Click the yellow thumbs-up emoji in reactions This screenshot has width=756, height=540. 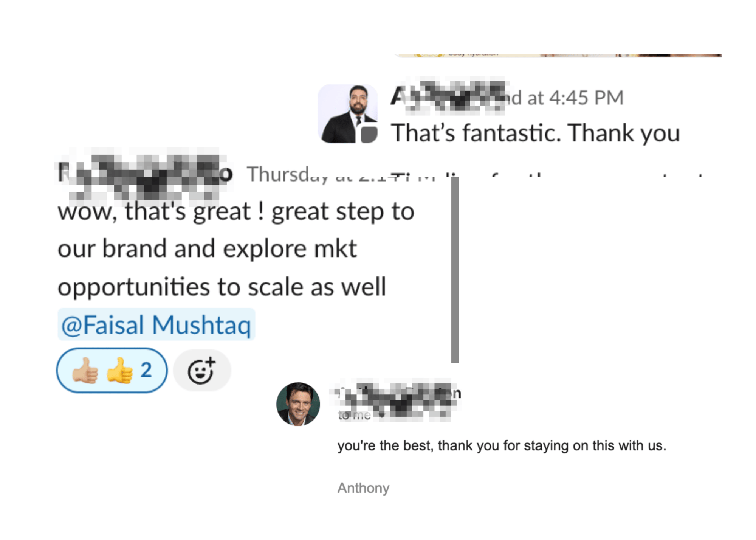pyautogui.click(x=120, y=371)
